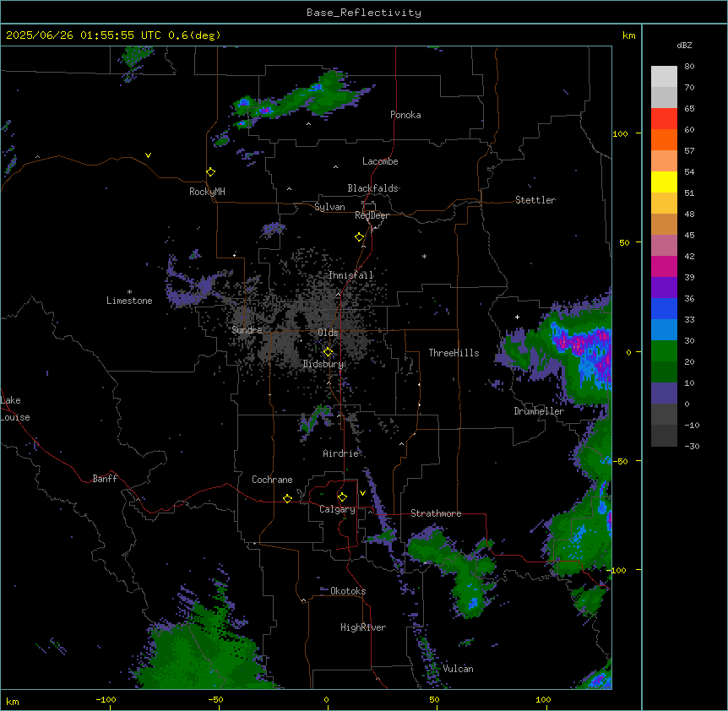728x711 pixels.
Task: Click the white asterisk marker east of Innisfail
Action: click(424, 256)
